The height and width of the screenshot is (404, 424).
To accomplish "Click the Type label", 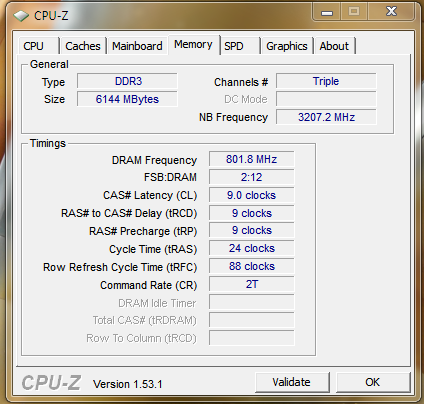I will click(53, 82).
